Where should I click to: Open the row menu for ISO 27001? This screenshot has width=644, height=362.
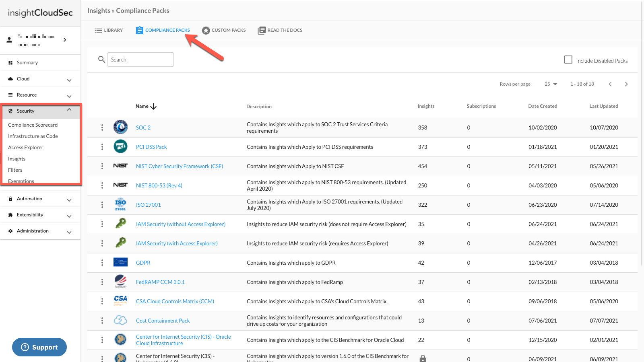102,205
